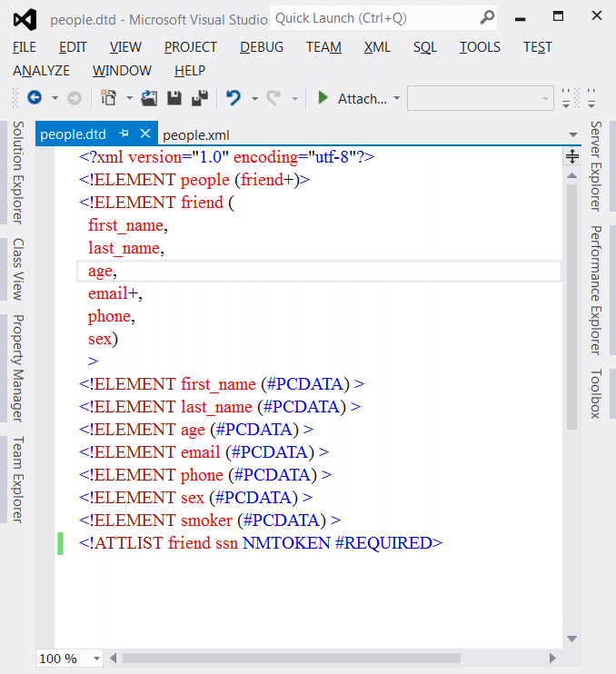
Task: Click the Navigate Forward arrow icon
Action: coord(75,98)
